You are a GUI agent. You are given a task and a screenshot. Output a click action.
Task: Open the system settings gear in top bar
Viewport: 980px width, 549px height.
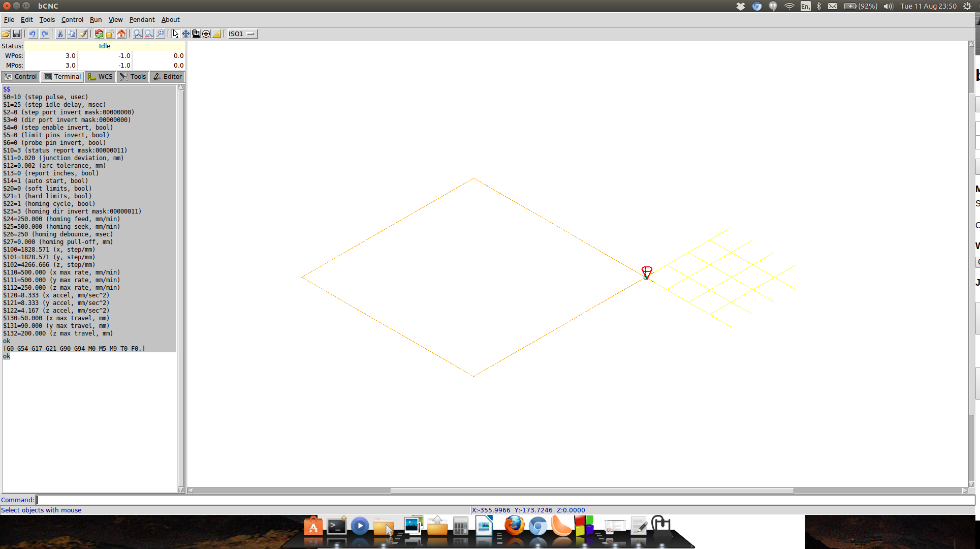(967, 6)
